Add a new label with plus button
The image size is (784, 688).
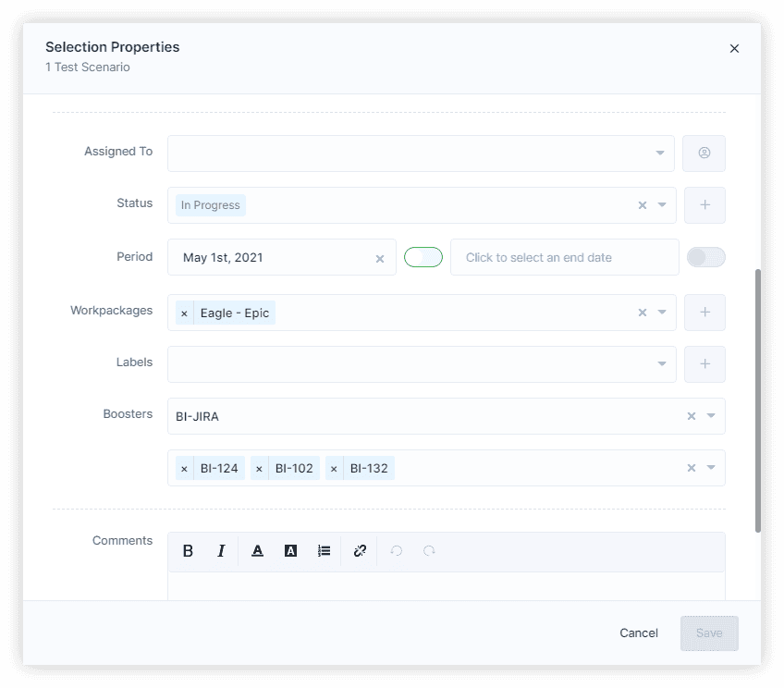click(x=705, y=364)
